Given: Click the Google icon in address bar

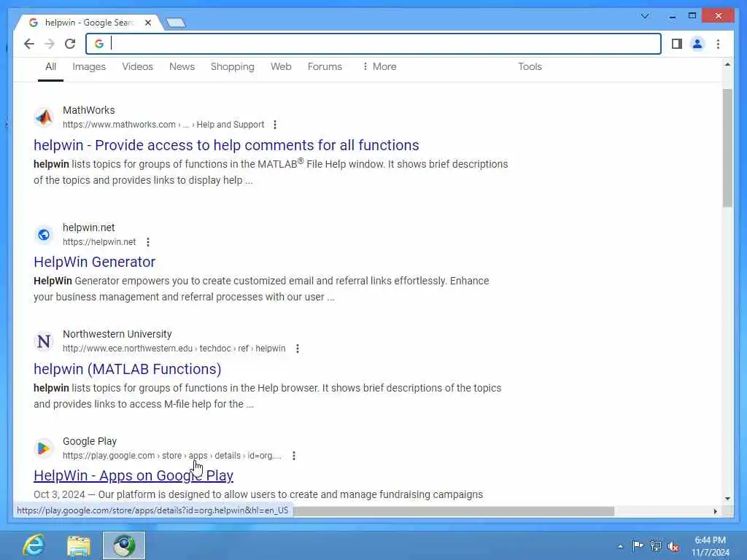Looking at the screenshot, I should tap(99, 44).
